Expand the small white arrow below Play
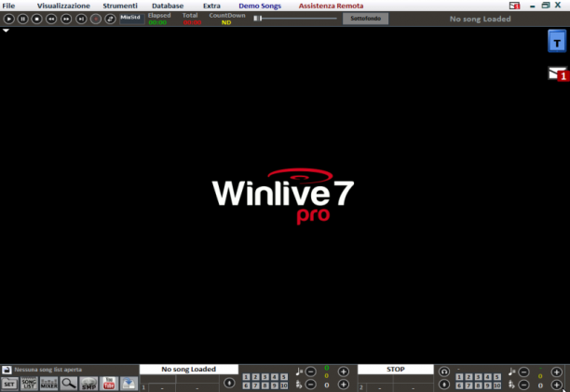 point(6,31)
